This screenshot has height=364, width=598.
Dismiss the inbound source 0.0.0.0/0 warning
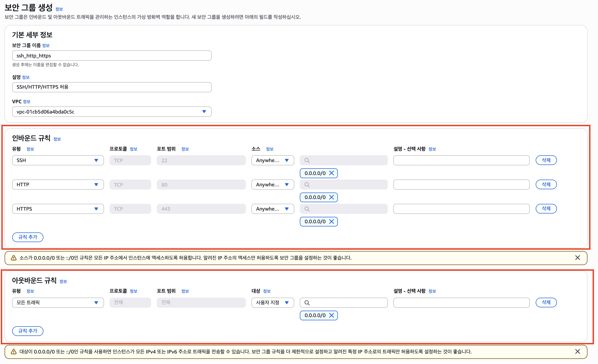pos(577,258)
